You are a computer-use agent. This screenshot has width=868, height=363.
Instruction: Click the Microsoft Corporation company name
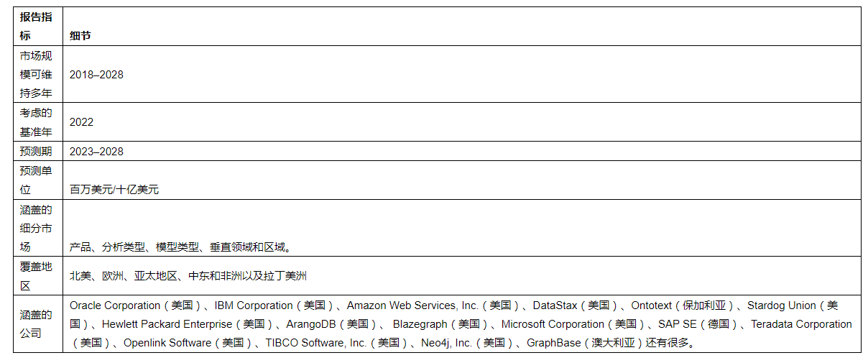(553, 324)
